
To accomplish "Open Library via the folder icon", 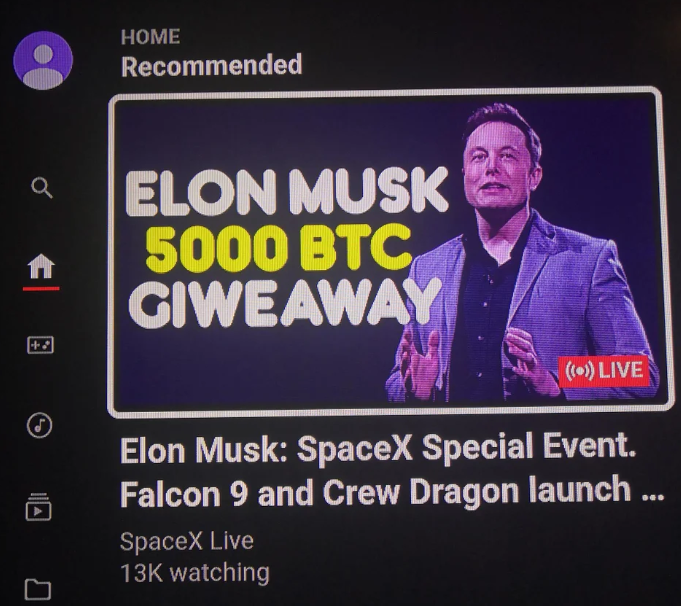I will click(38, 589).
